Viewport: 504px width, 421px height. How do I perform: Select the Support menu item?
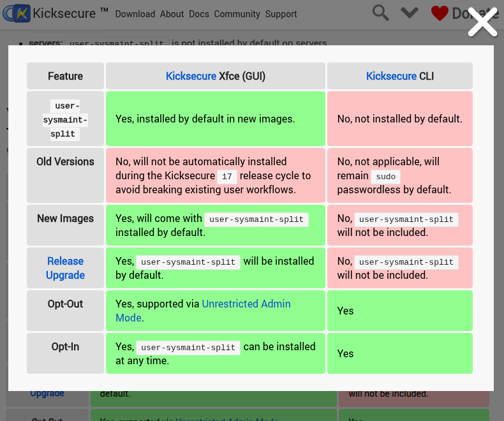(x=281, y=14)
